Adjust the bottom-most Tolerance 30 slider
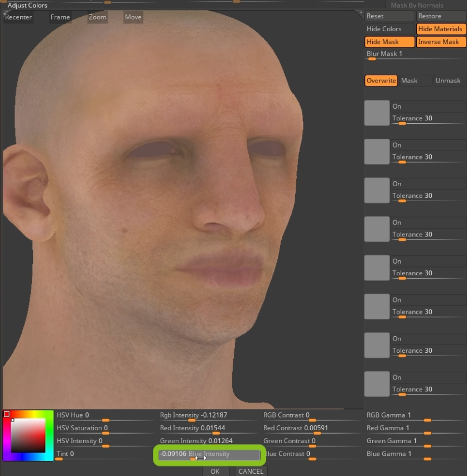The width and height of the screenshot is (467, 476). click(x=429, y=390)
